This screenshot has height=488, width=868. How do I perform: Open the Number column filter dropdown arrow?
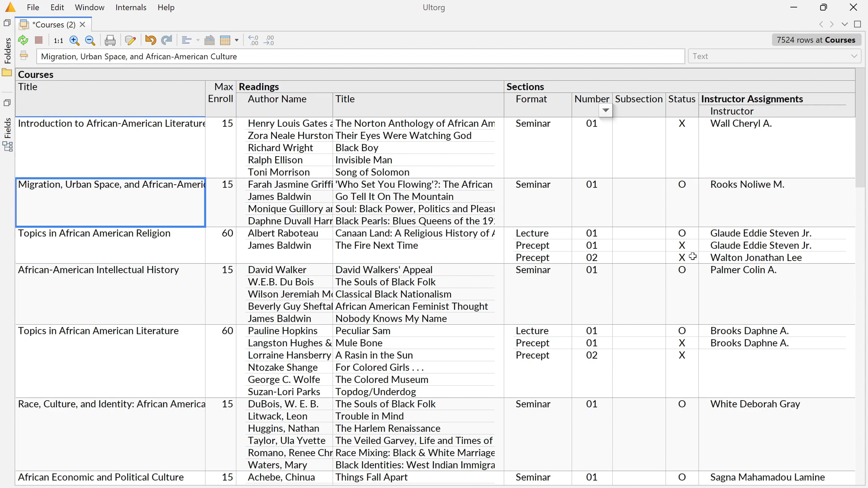(606, 110)
